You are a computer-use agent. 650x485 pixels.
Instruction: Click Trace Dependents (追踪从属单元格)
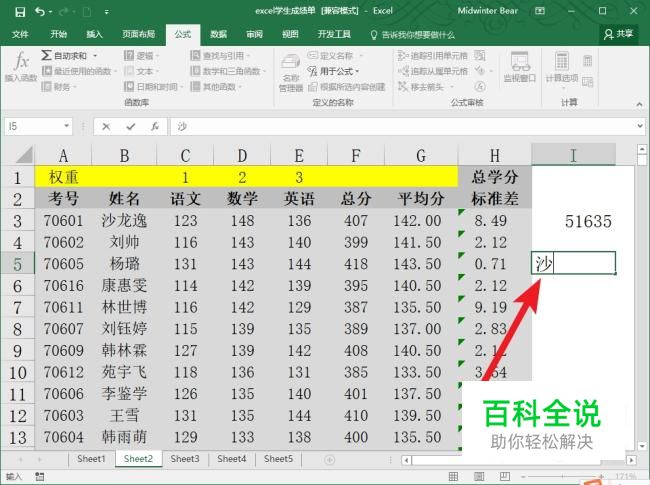pyautogui.click(x=432, y=71)
